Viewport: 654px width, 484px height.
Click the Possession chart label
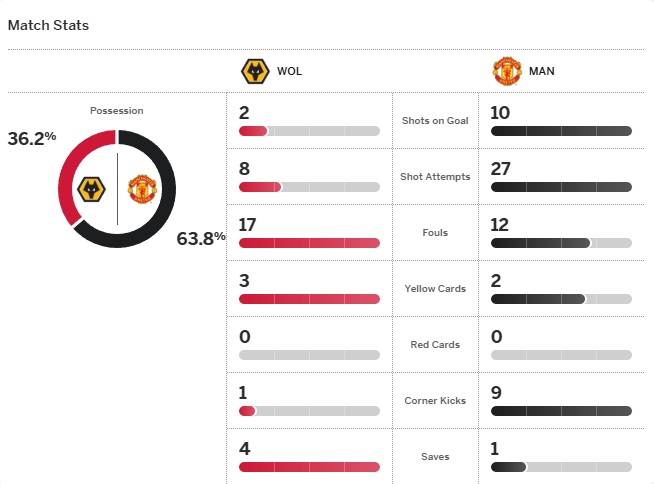coord(117,111)
